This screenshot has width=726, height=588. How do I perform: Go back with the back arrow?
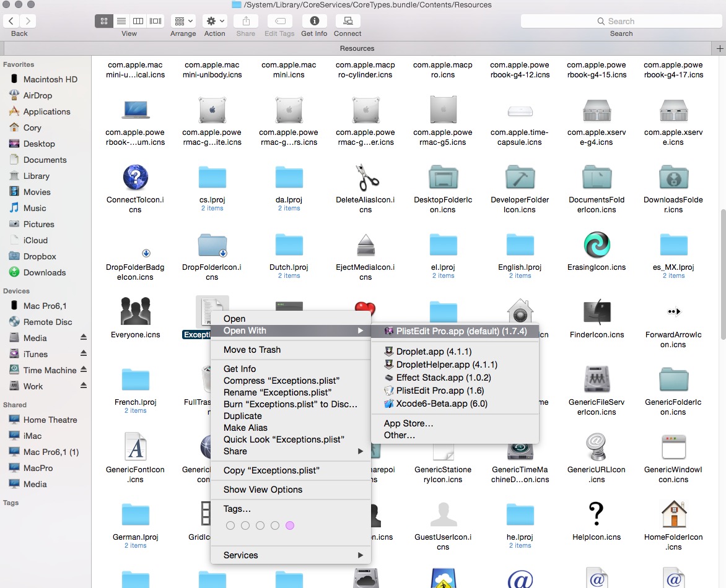pos(11,21)
